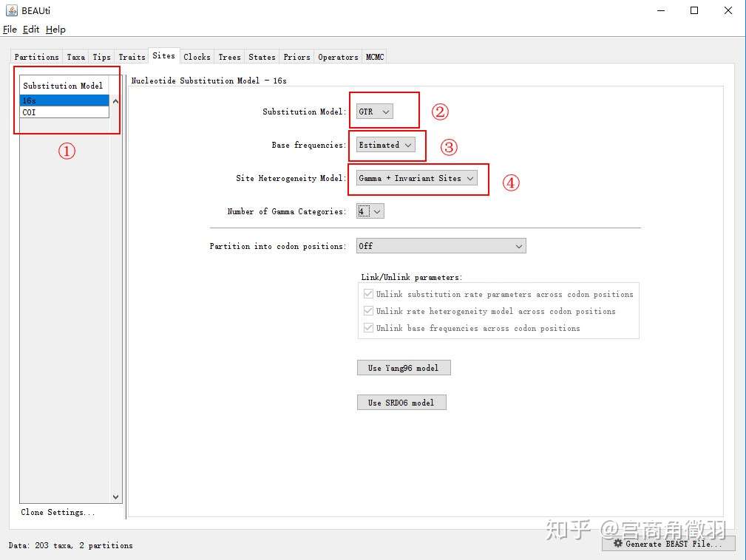746x560 pixels.
Task: Click the Use Yang96 model button
Action: tap(404, 367)
